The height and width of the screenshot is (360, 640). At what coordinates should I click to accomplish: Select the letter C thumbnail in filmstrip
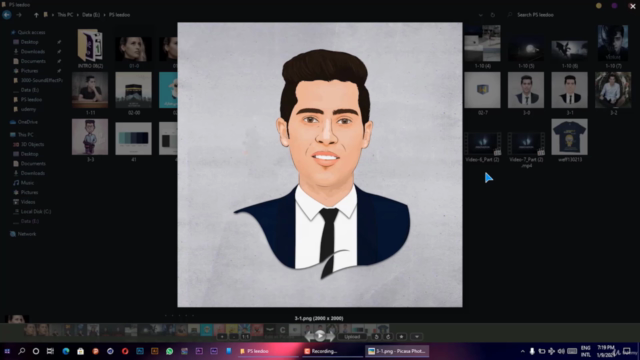[282, 329]
